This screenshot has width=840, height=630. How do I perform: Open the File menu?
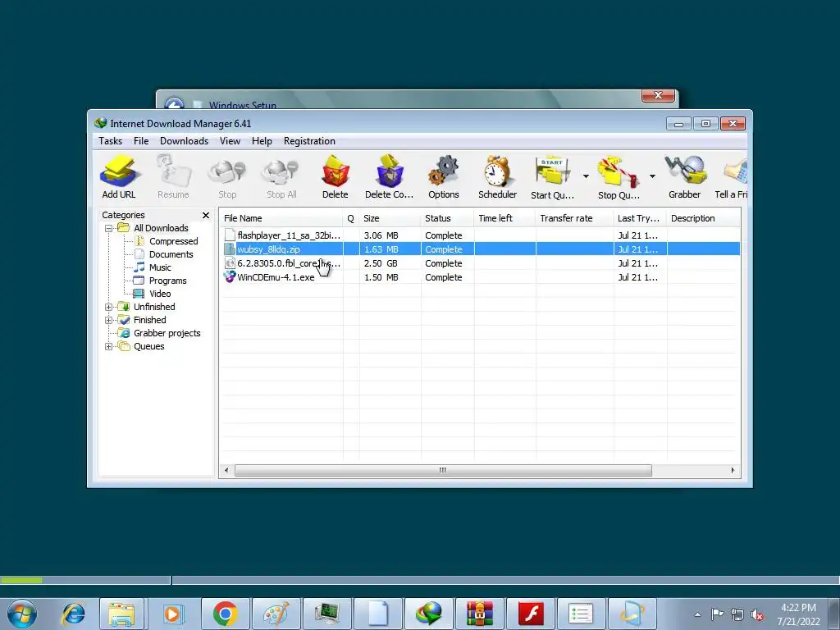[141, 141]
